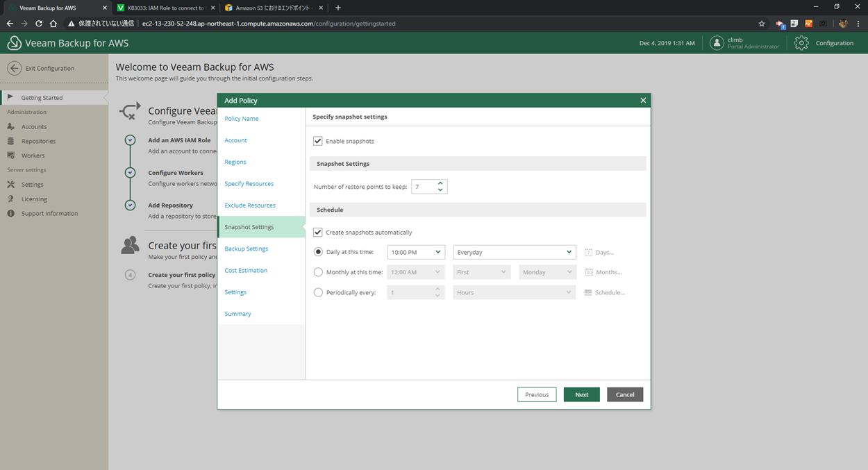Open a new browser tab
Image resolution: width=868 pixels, height=470 pixels.
338,8
